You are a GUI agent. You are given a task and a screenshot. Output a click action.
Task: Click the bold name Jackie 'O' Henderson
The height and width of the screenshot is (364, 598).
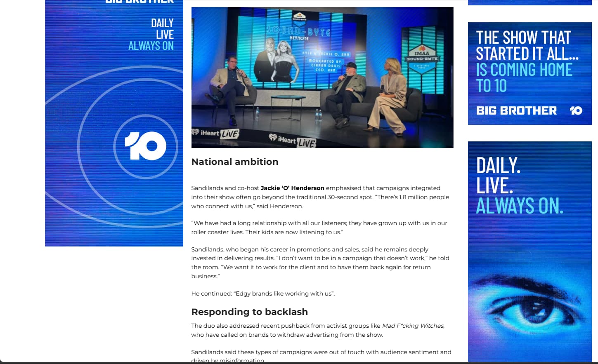coord(293,188)
